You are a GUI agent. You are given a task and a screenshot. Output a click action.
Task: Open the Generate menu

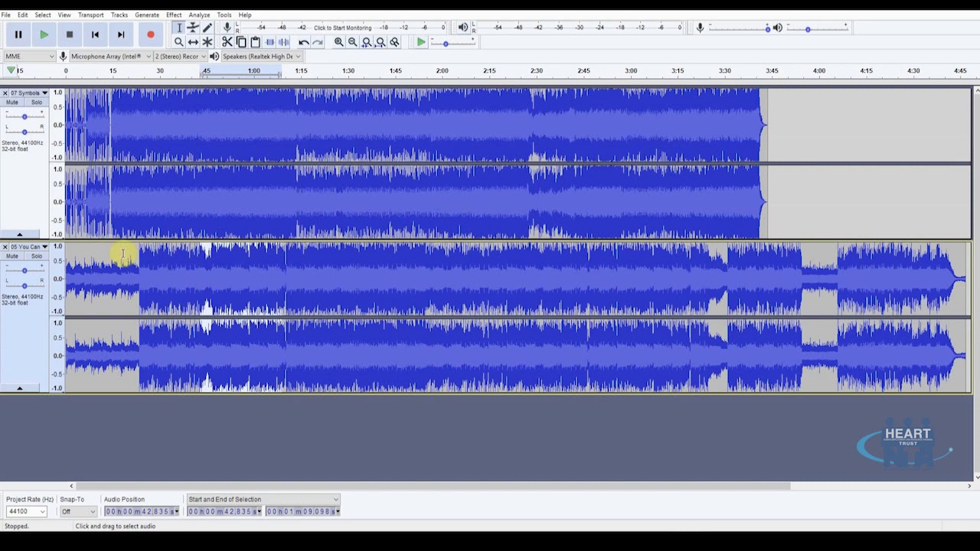(x=147, y=15)
